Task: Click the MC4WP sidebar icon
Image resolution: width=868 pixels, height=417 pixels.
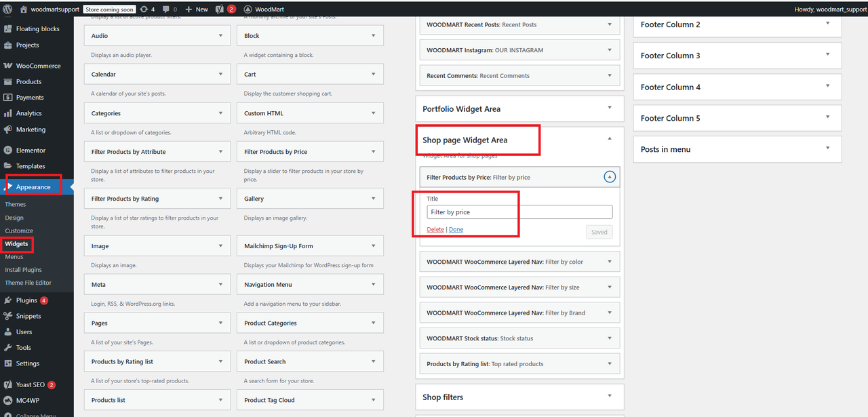Action: click(7, 400)
